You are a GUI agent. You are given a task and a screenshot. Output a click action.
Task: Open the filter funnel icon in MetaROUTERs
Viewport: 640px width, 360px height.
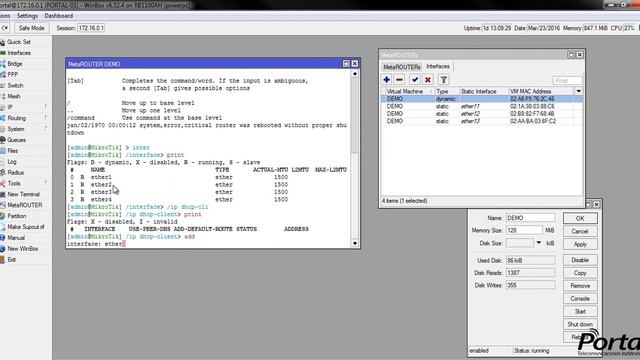(x=444, y=80)
